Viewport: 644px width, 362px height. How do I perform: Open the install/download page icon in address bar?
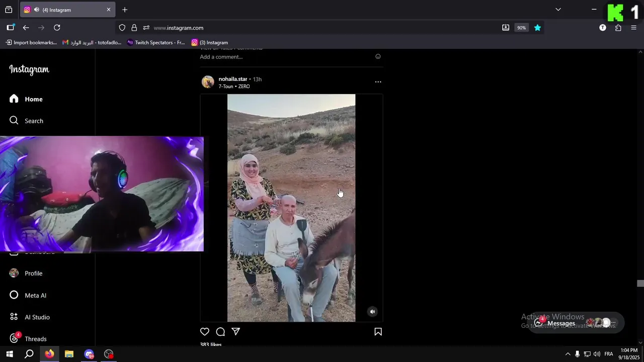point(506,28)
